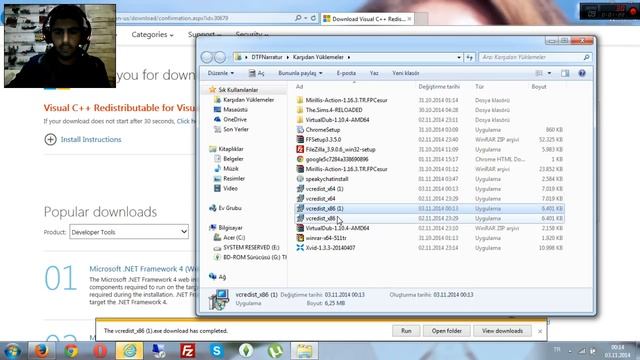This screenshot has height=360, width=640.
Task: Select the speakychatinstall file icon
Action: (300, 179)
